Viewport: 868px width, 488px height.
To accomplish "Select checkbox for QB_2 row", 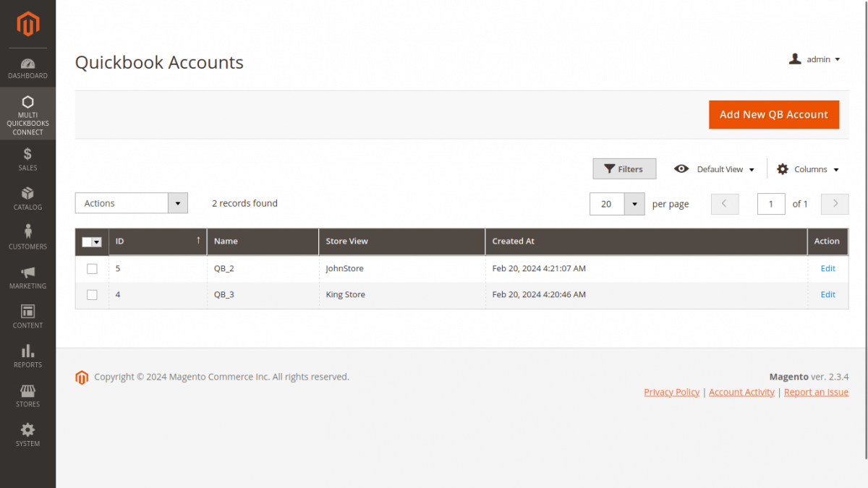I will click(92, 269).
